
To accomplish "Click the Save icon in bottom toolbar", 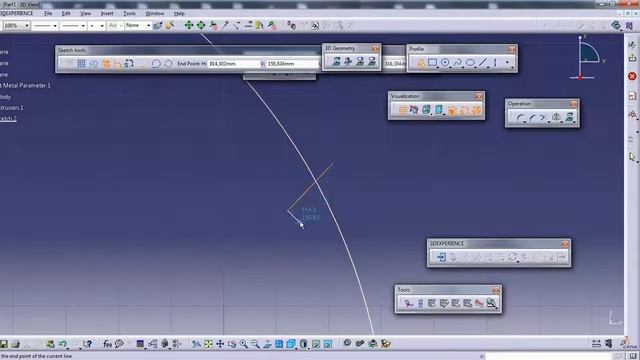I will (4, 344).
